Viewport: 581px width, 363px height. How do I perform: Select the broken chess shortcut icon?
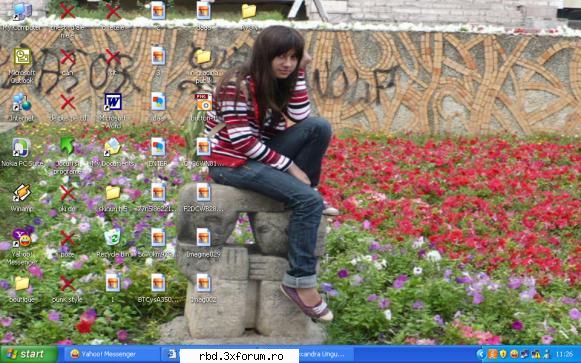(67, 11)
